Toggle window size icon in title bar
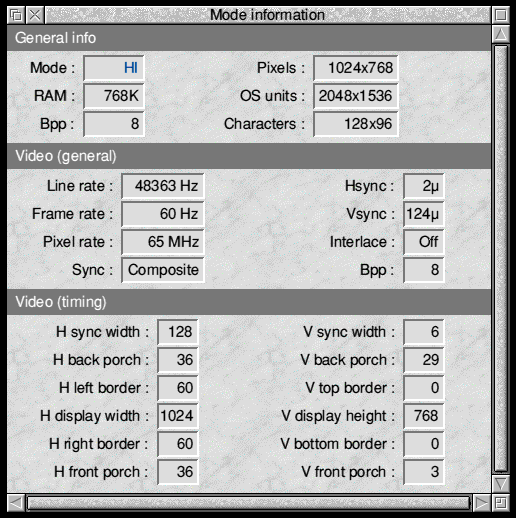 (501, 15)
